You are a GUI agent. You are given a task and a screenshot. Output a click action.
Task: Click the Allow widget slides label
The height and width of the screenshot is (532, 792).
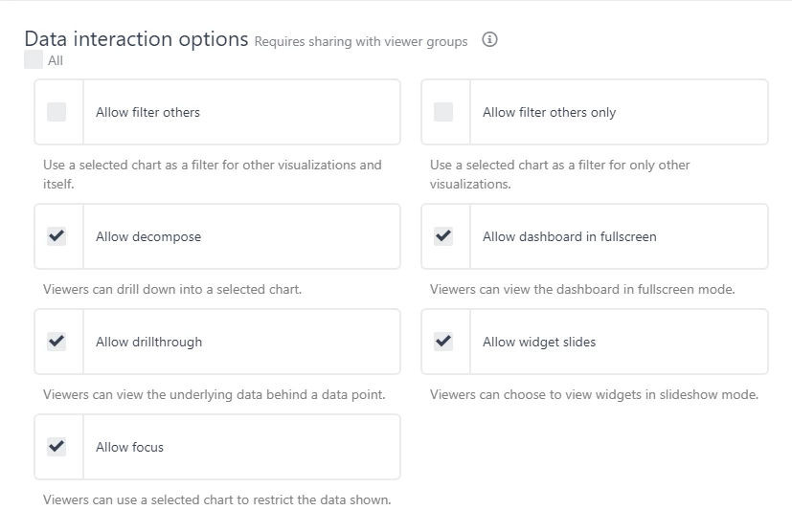pos(538,342)
